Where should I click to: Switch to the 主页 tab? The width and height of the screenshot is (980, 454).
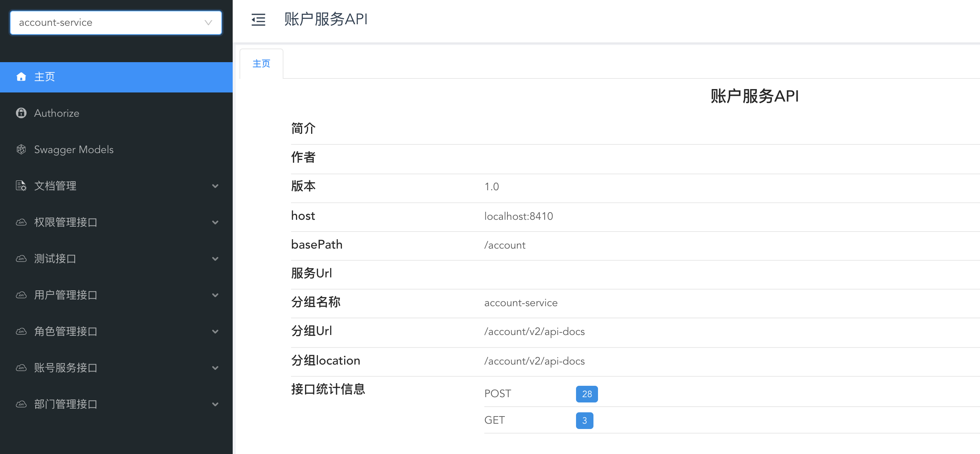click(261, 64)
